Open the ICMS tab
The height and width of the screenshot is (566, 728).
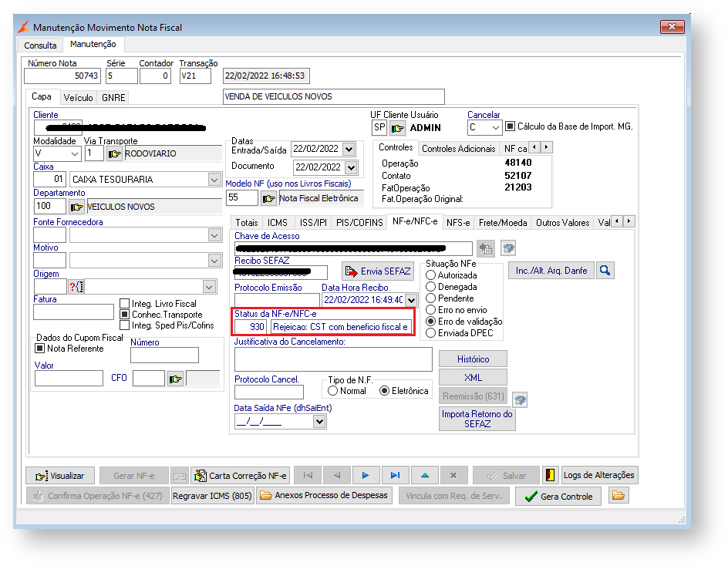point(277,223)
